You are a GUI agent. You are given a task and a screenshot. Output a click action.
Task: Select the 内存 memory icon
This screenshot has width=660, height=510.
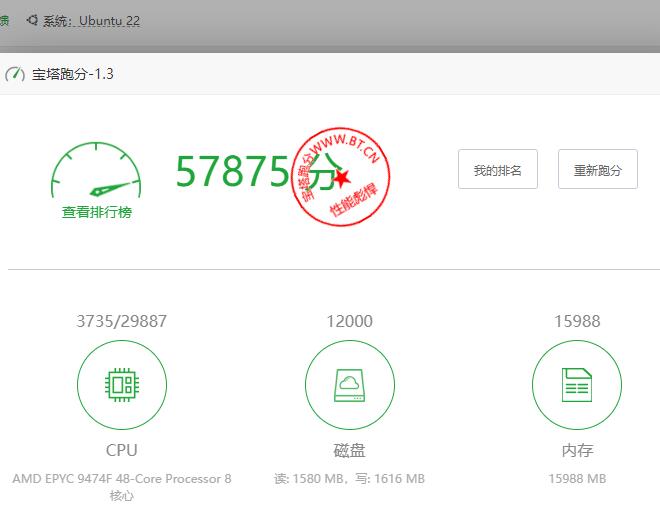[x=577, y=385]
